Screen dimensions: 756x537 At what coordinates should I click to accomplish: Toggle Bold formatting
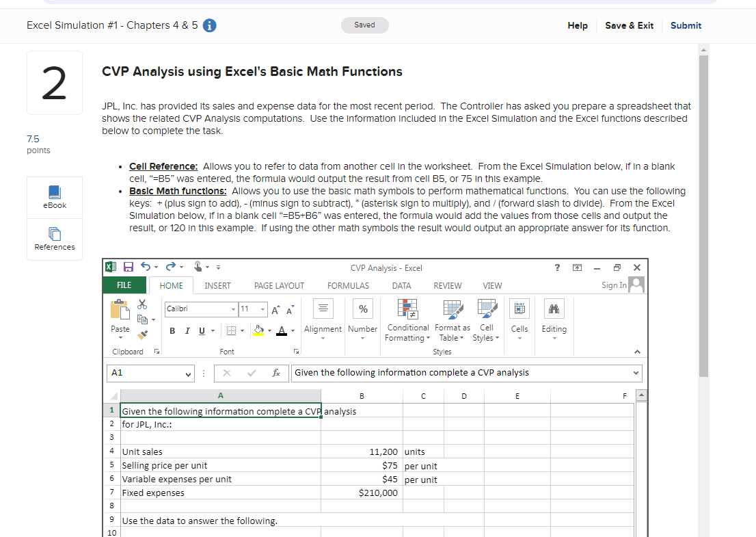point(172,330)
